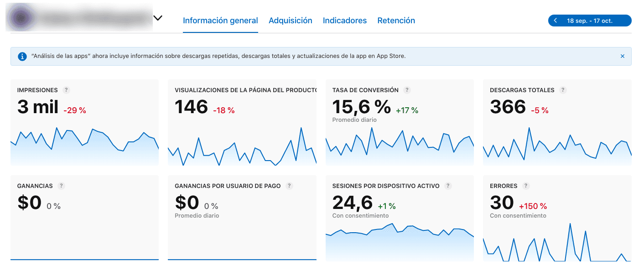Screen dimensions: 644x271
Task: Click help icon for GANANCIAS POR USUARIO DE PAGO
Action: pos(289,186)
